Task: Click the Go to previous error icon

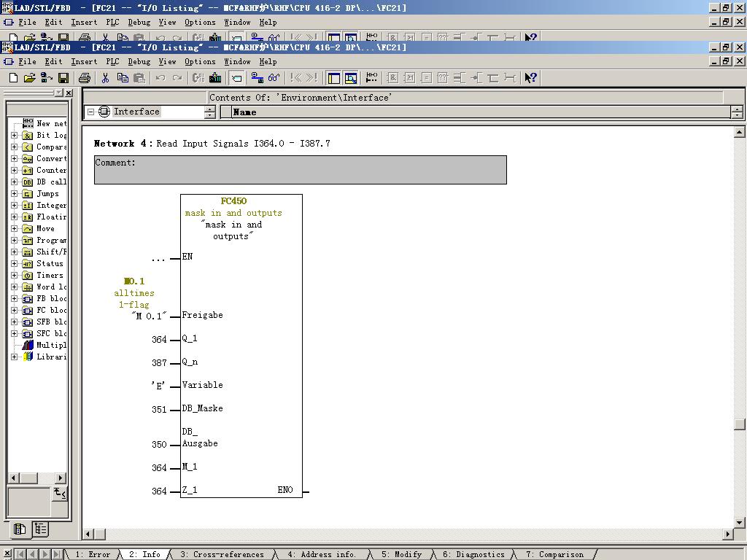Action: click(x=295, y=77)
